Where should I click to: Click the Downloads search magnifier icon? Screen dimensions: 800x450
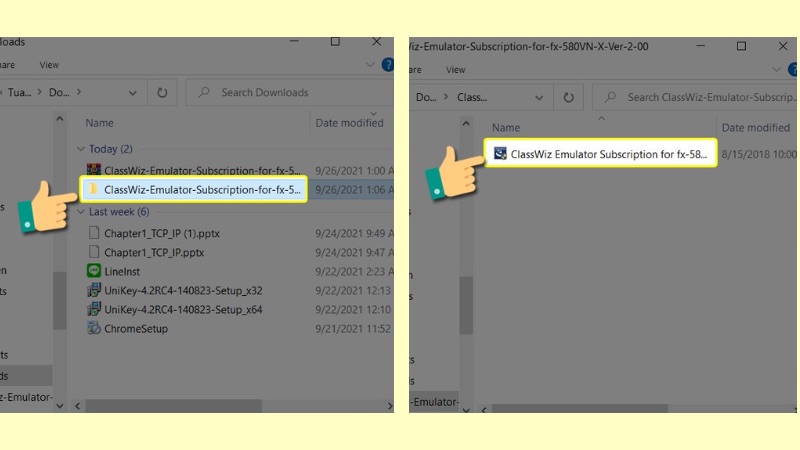click(204, 92)
